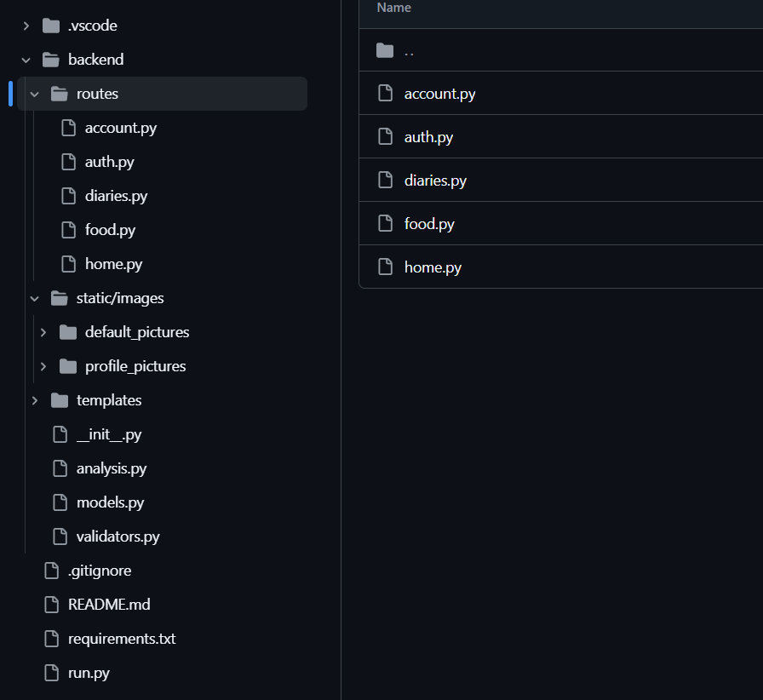The image size is (763, 700).
Task: Click the file icon beside .gitignore
Action: point(50,570)
